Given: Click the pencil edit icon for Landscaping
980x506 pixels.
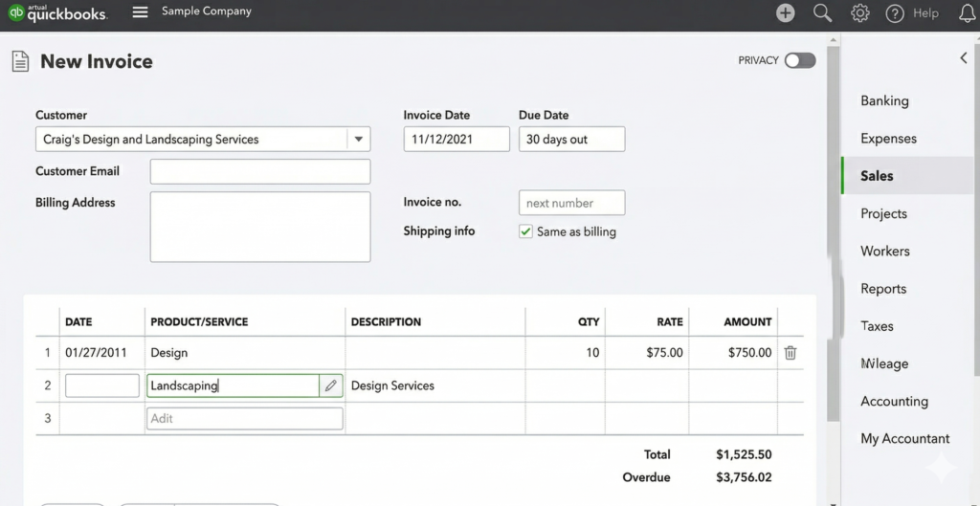Looking at the screenshot, I should [330, 385].
